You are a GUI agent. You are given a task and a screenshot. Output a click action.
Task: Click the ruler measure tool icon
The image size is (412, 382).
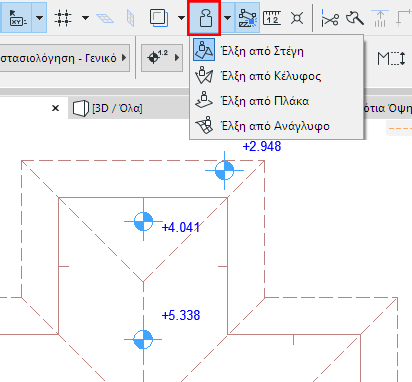(x=272, y=18)
